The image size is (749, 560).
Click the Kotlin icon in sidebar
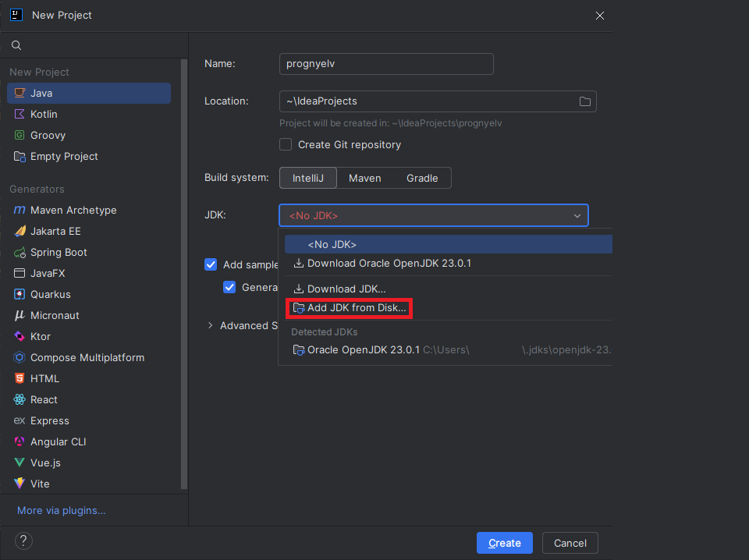pos(20,114)
